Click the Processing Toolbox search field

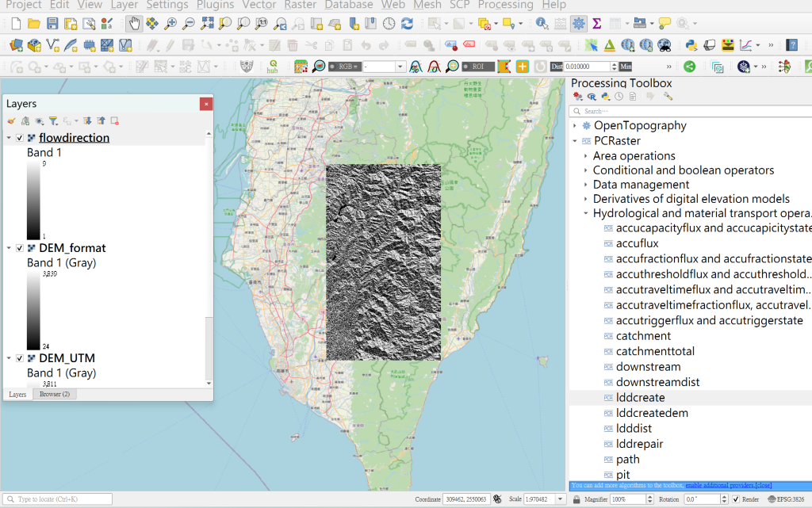[691, 111]
